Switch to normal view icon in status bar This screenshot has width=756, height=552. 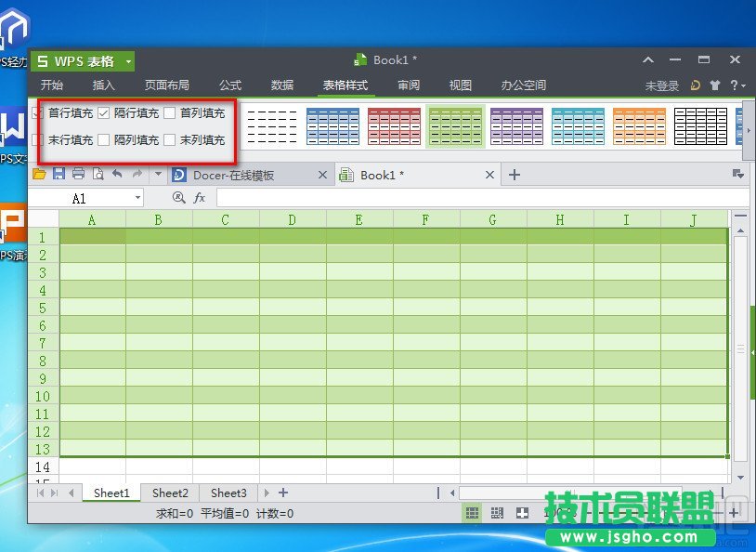click(471, 513)
